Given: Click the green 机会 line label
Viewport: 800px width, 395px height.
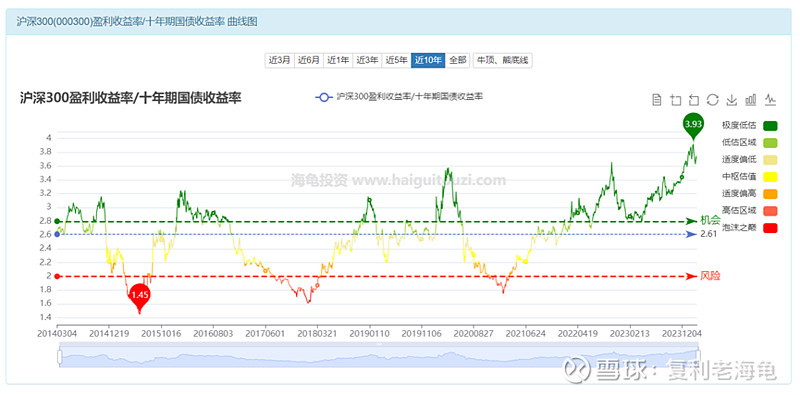Looking at the screenshot, I should click(x=710, y=220).
